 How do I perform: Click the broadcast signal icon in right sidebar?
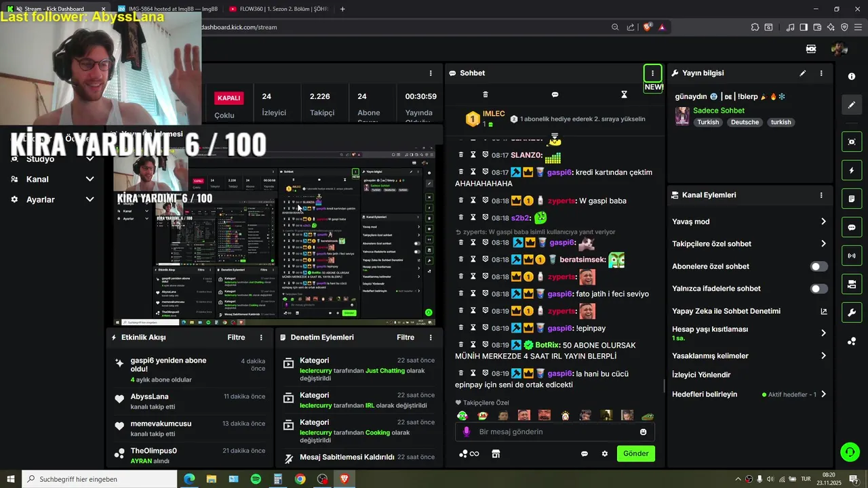point(852,256)
